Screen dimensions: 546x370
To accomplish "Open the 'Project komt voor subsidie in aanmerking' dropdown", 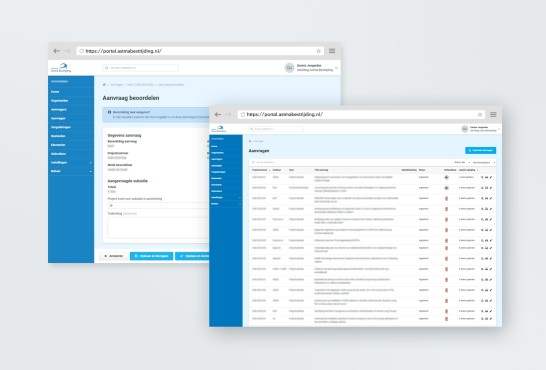I will 158,205.
